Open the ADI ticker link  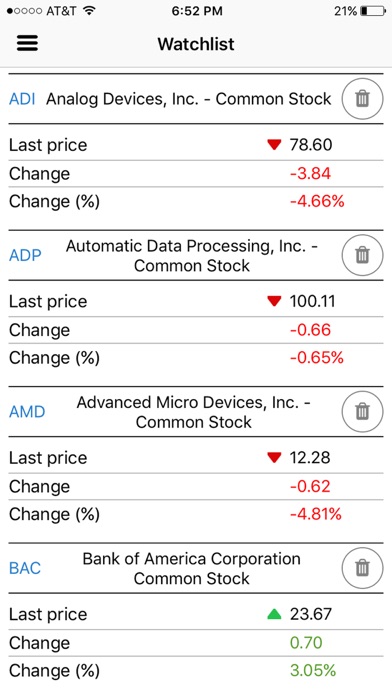(x=22, y=99)
